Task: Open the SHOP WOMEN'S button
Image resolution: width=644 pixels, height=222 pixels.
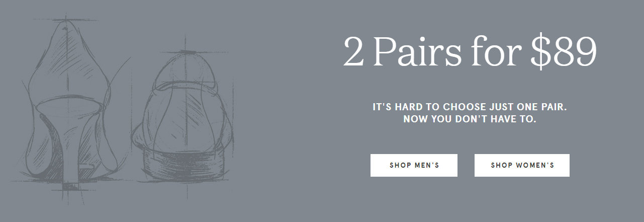Action: tap(522, 165)
